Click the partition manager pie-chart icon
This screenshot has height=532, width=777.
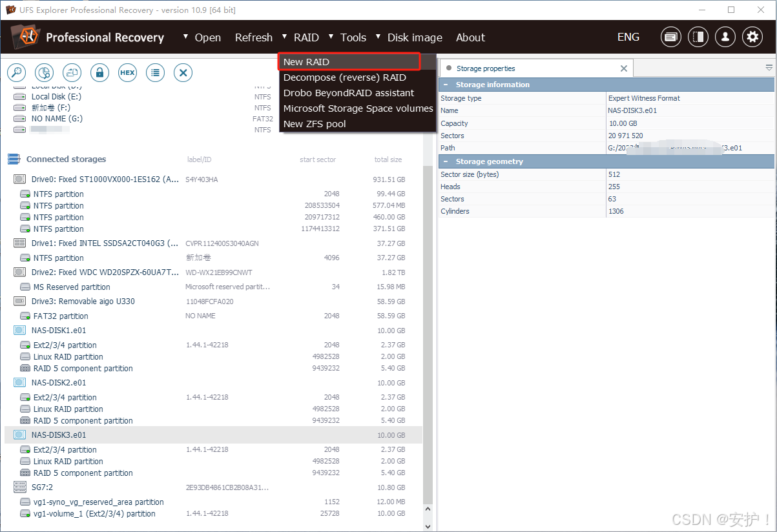[x=44, y=73]
